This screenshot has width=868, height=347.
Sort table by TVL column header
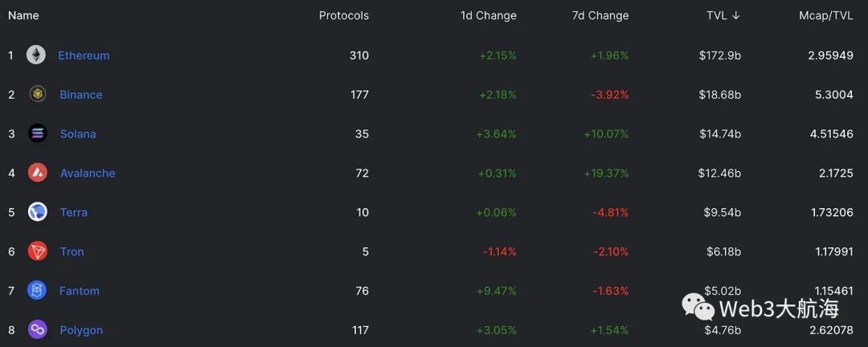pyautogui.click(x=716, y=15)
